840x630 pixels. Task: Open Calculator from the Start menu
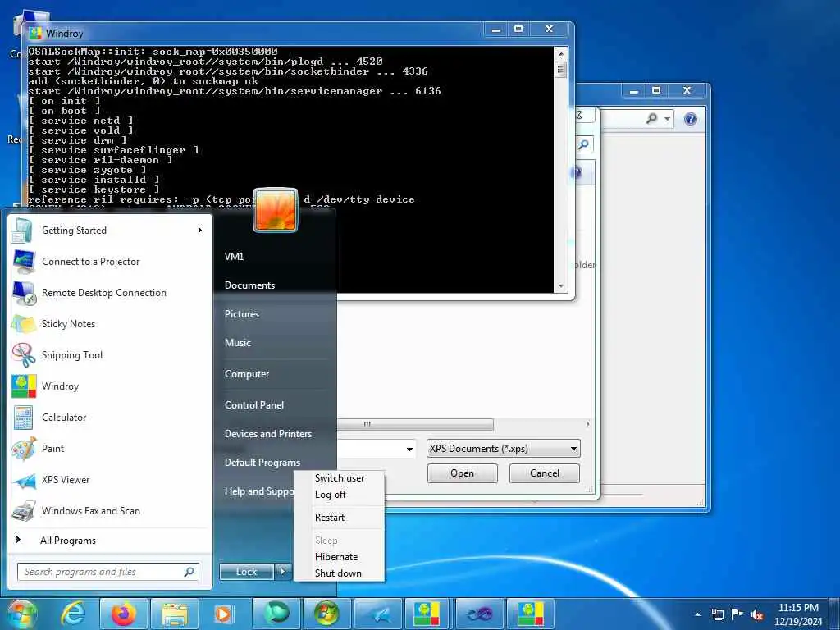(x=110, y=418)
